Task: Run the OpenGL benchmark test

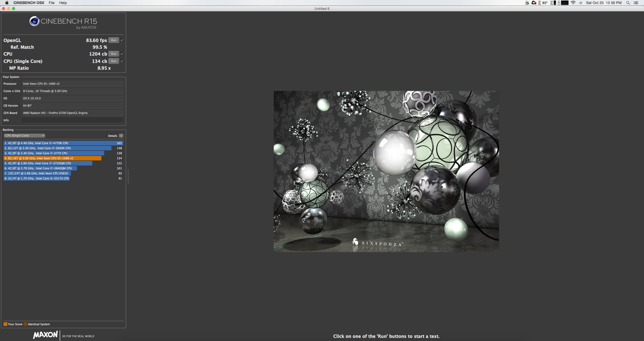Action: click(114, 40)
